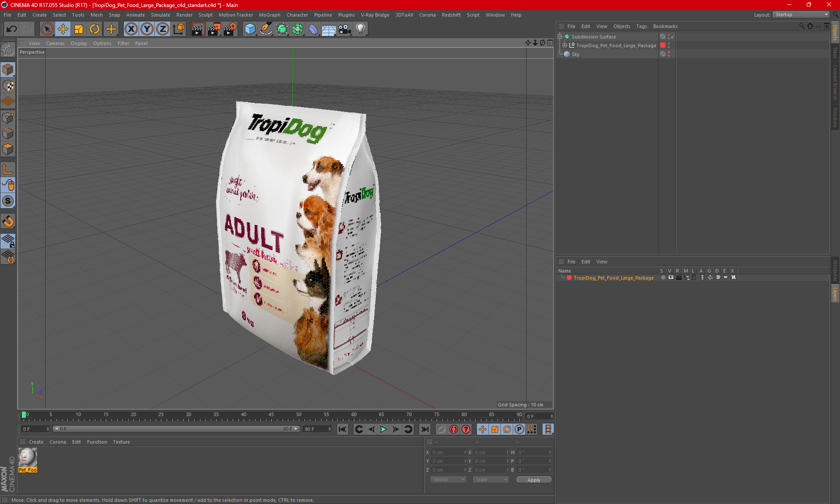The image size is (840, 504).
Task: Select the Live Selection tool
Action: click(47, 29)
